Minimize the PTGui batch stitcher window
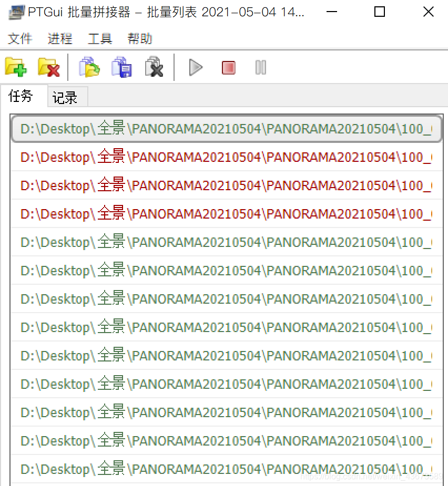This screenshot has width=448, height=486. 332,12
